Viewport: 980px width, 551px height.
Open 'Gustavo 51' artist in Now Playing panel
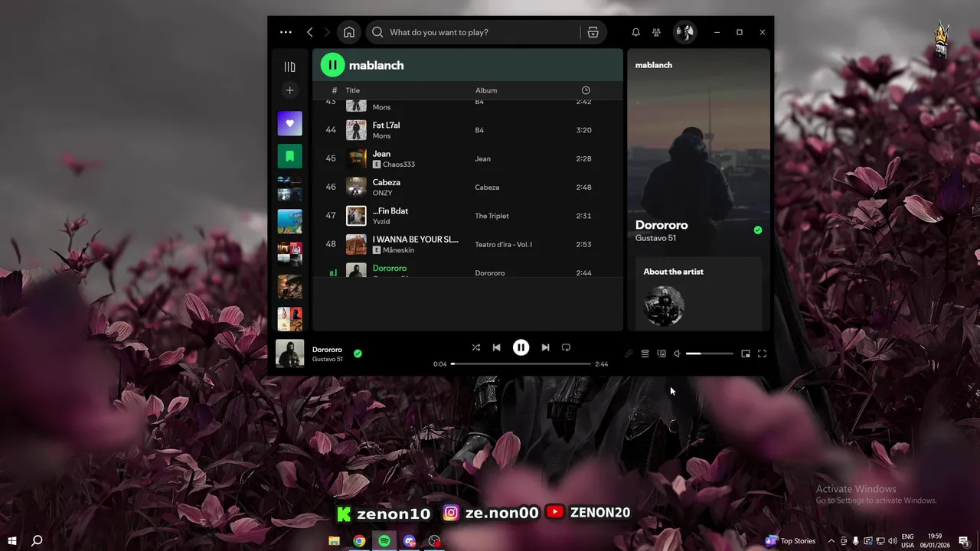(655, 238)
